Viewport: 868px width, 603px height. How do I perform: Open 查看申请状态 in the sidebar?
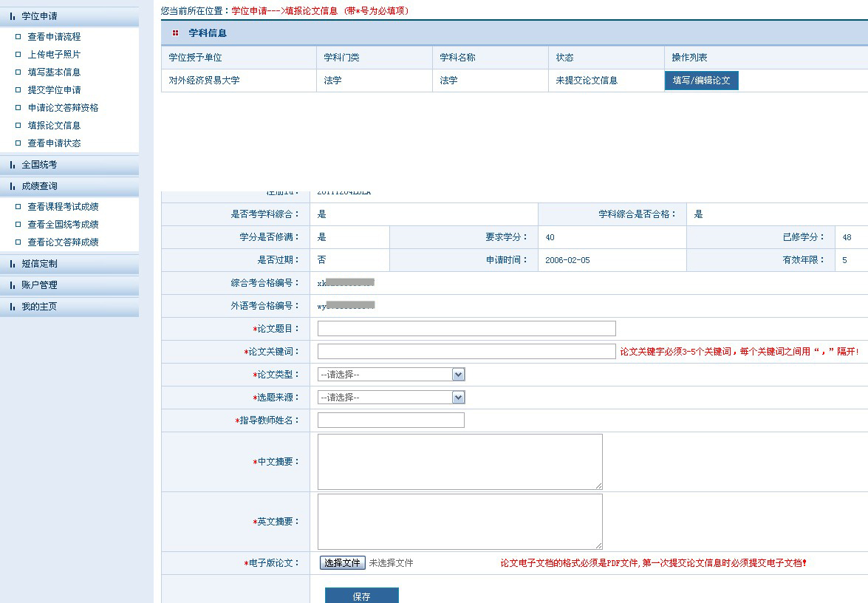(x=54, y=143)
